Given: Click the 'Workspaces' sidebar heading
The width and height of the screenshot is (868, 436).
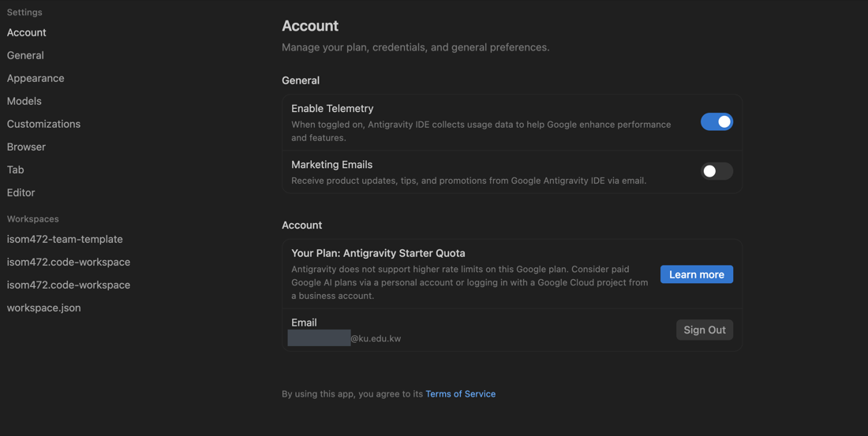Looking at the screenshot, I should [x=32, y=219].
